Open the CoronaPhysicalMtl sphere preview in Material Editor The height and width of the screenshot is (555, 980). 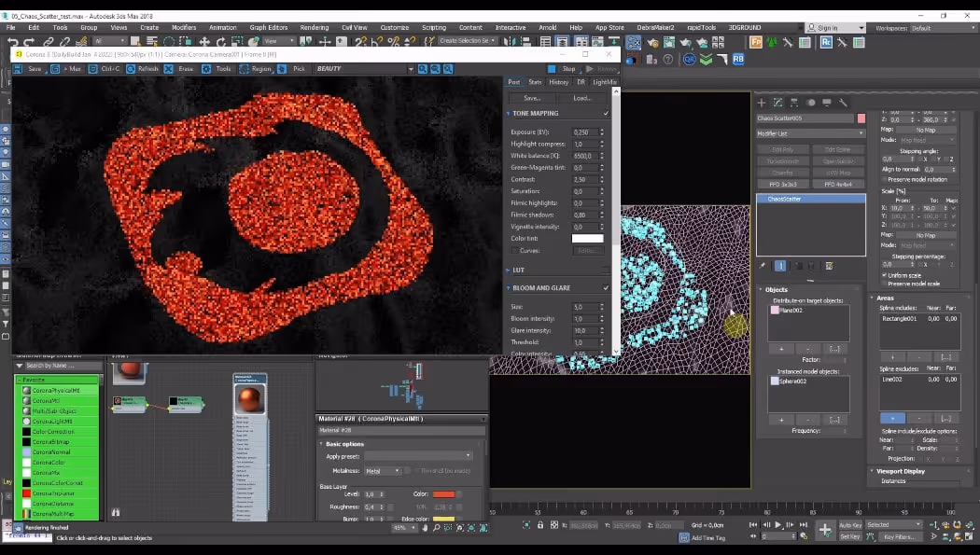[249, 397]
